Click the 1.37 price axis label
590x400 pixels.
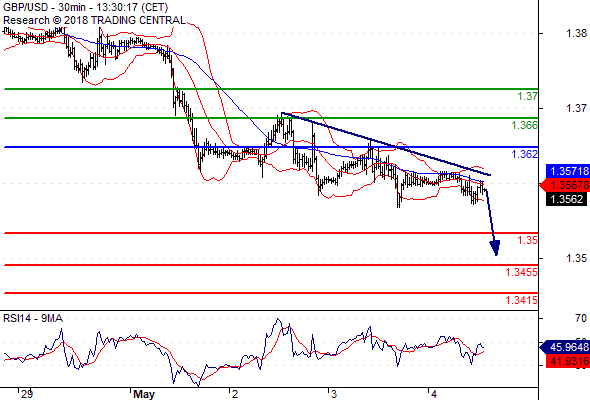click(x=576, y=108)
